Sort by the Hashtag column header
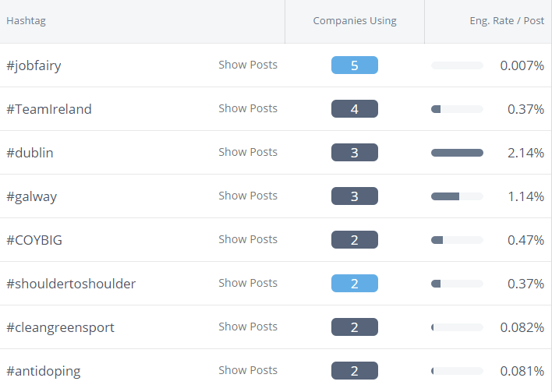 tap(27, 21)
